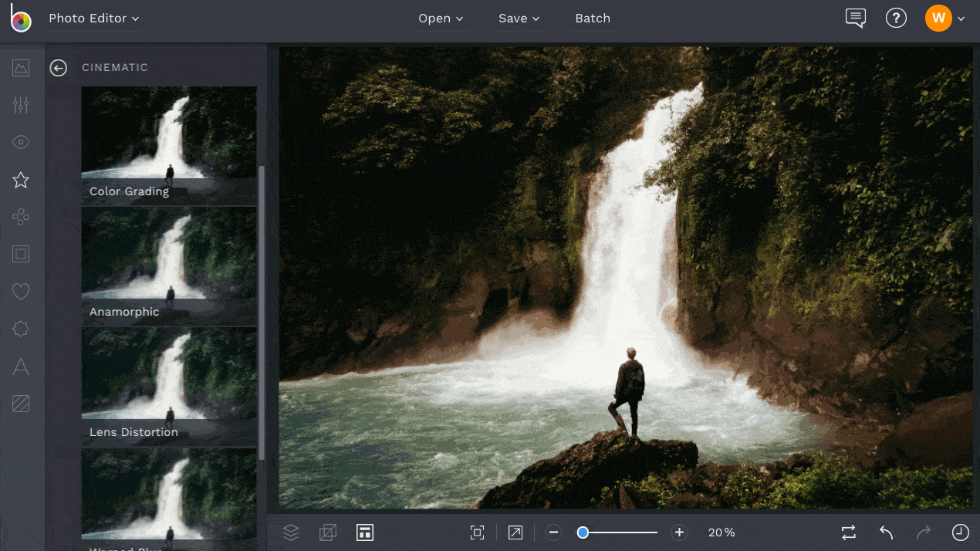Open the Overlays heart icon panel
980x551 pixels.
pyautogui.click(x=21, y=292)
